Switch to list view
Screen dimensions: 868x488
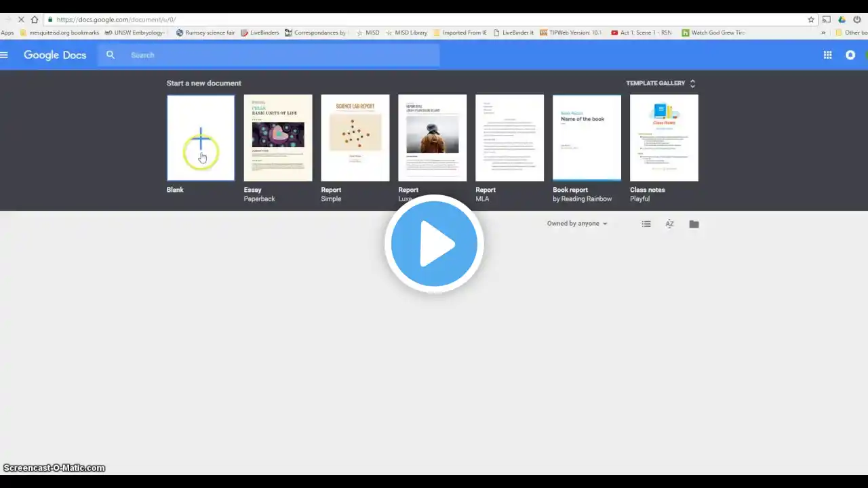[646, 224]
